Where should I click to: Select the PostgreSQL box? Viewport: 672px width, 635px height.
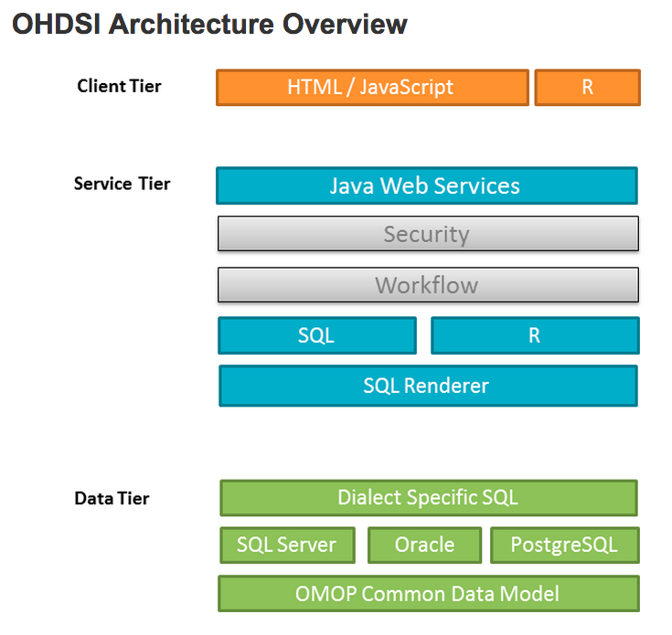564,545
